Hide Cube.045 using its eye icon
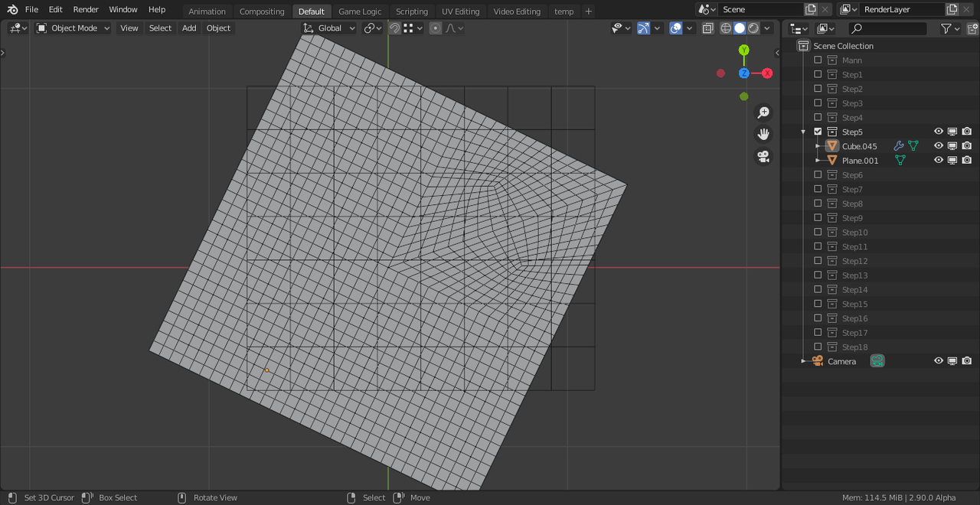The image size is (980, 505). point(939,146)
